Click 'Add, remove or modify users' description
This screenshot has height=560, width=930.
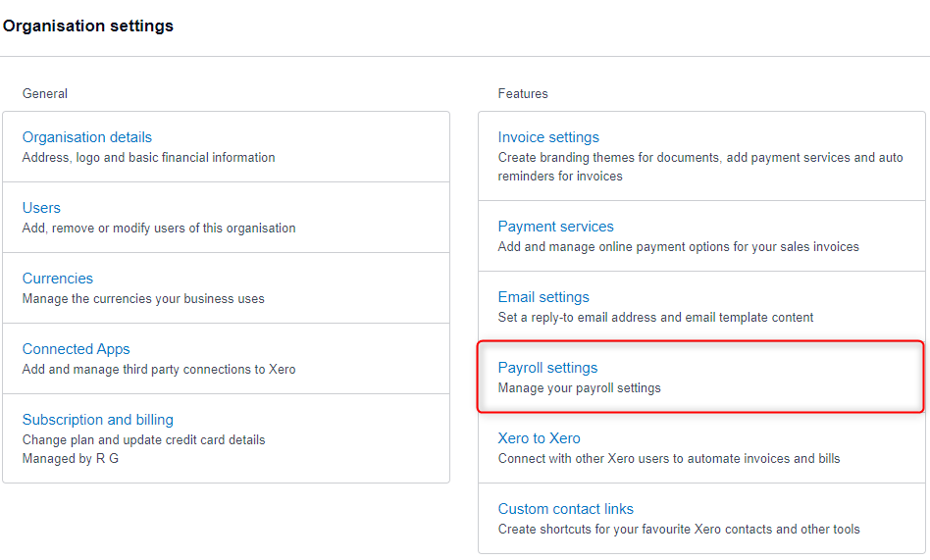tap(159, 228)
